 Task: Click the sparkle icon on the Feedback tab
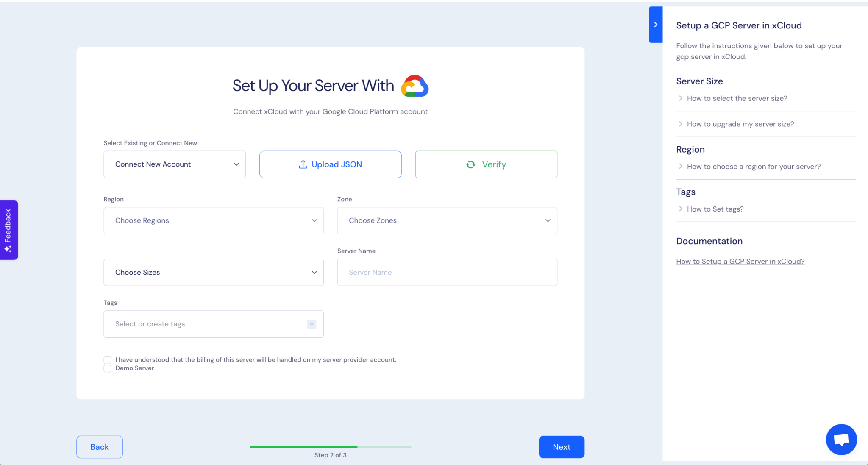8,248
